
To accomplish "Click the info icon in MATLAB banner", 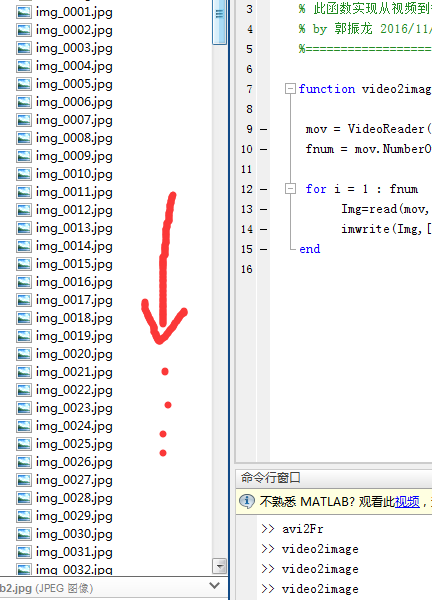I will [247, 501].
